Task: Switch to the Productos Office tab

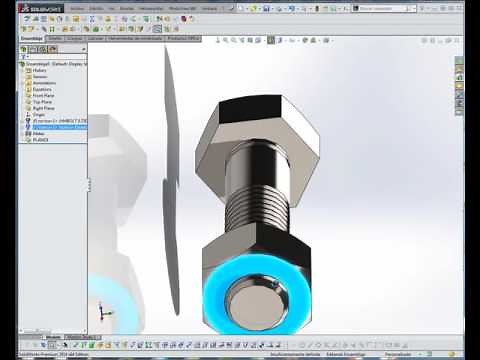Action: point(183,39)
